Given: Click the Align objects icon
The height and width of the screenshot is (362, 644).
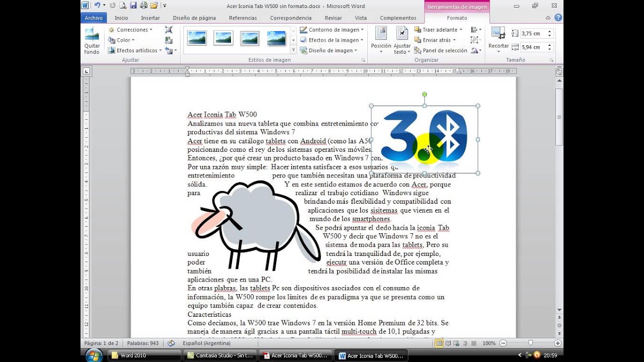Looking at the screenshot, I should (x=475, y=30).
